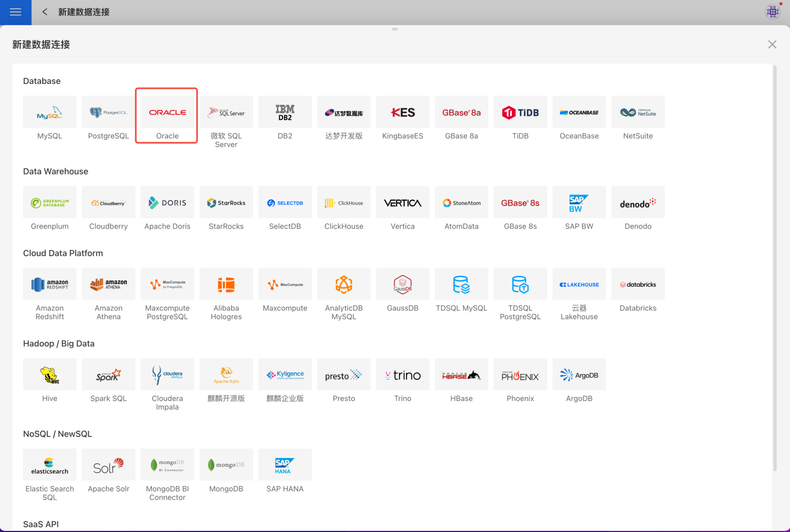
Task: Choose Amazon Redshift cloud platform
Action: click(x=49, y=285)
